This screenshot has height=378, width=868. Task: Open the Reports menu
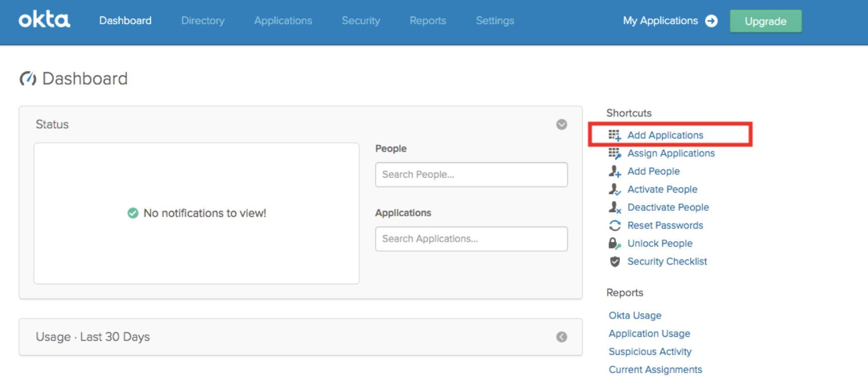tap(428, 21)
